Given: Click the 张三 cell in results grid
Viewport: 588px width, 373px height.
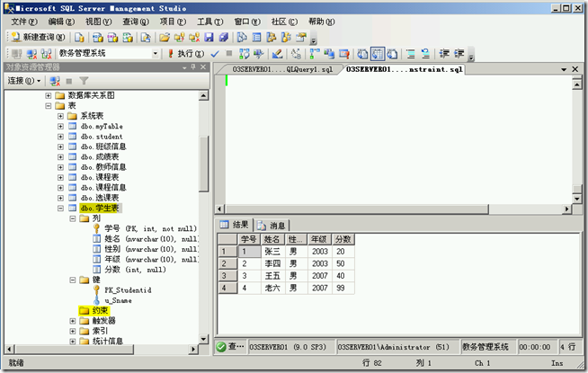Looking at the screenshot, I should [272, 252].
